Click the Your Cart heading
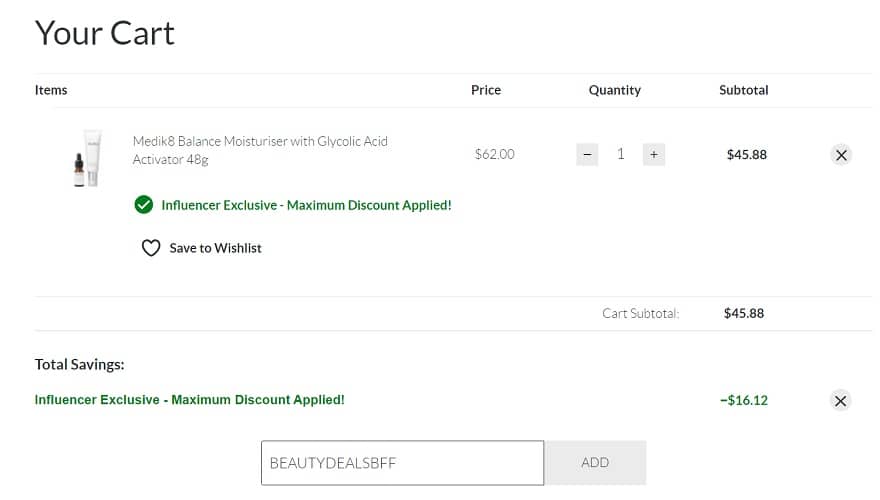 [x=105, y=33]
